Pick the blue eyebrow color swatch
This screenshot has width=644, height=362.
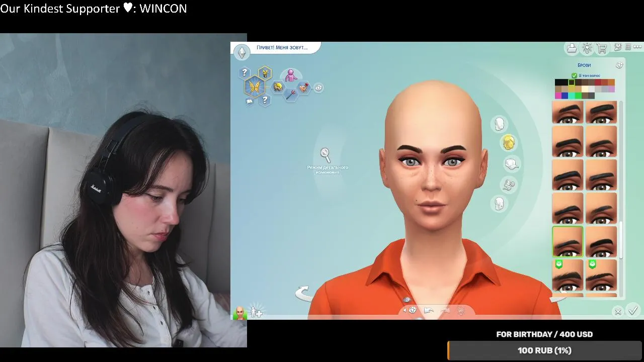coord(565,96)
